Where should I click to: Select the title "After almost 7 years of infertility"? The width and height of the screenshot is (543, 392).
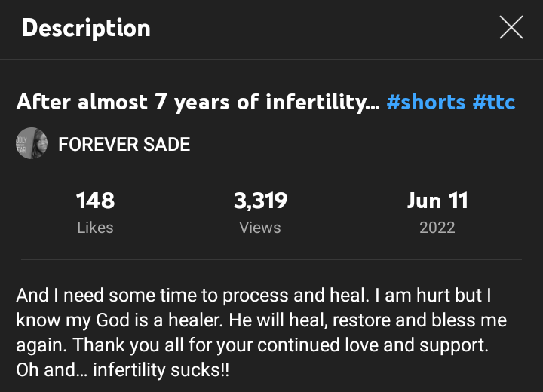[x=196, y=102]
